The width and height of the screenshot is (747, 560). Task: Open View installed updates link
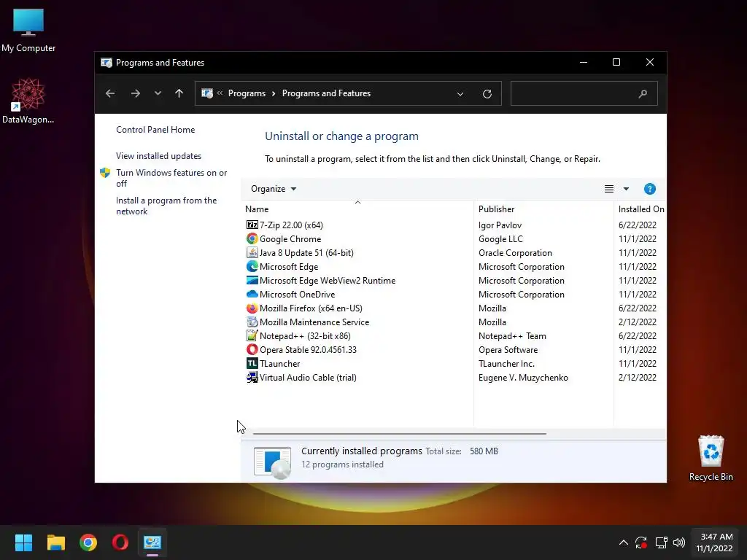click(158, 156)
